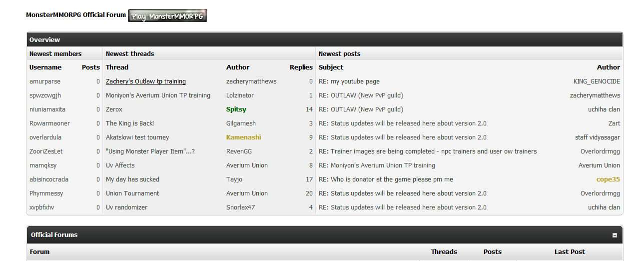644x261 pixels.
Task: Open Rowarmaoner's member profile
Action: tap(49, 123)
